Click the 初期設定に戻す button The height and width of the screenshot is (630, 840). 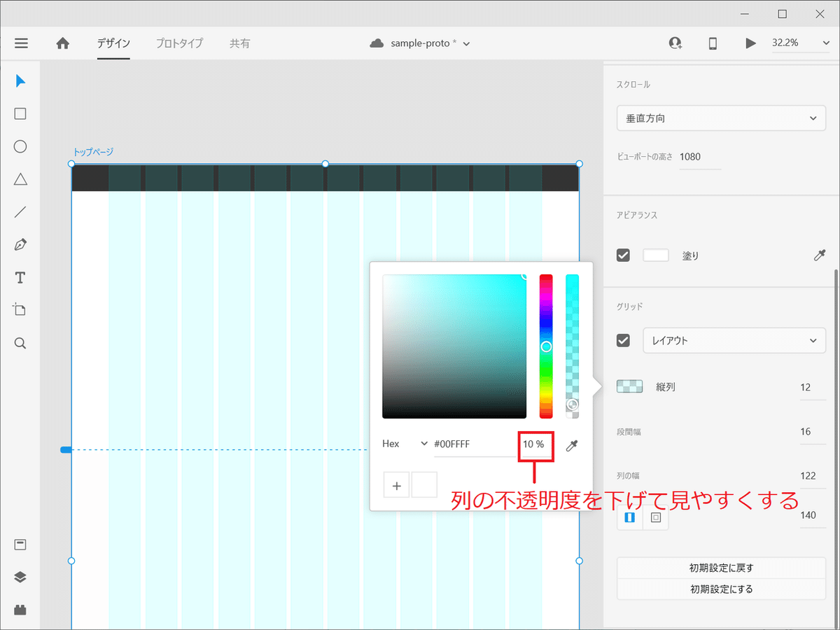click(x=721, y=568)
